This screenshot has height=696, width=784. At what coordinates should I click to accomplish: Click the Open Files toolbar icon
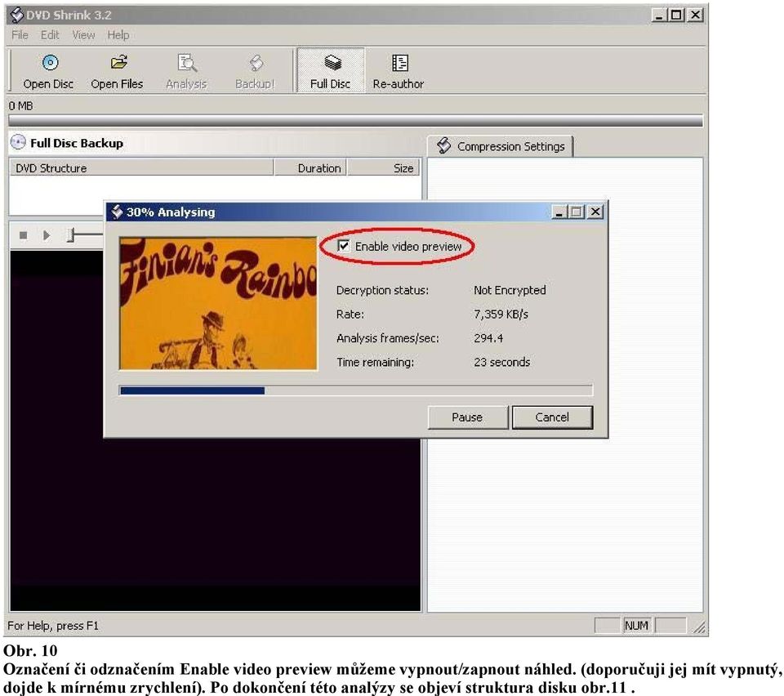(119, 63)
